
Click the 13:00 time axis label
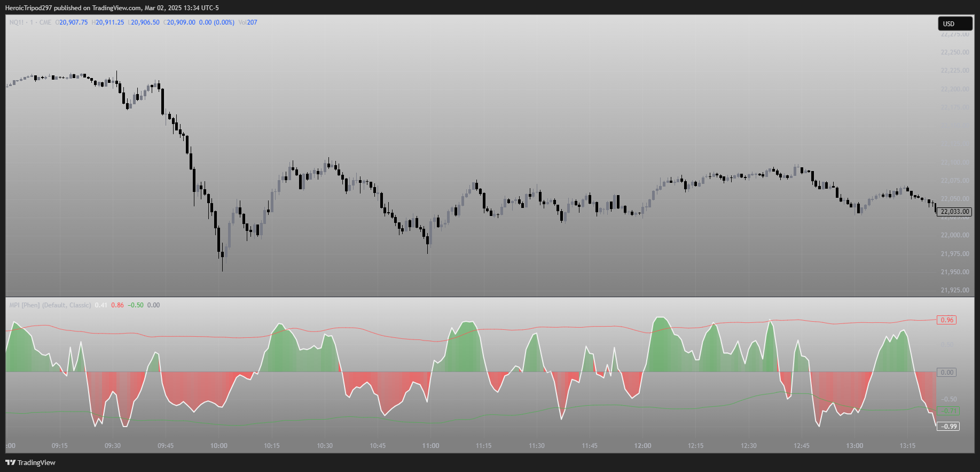[854, 446]
